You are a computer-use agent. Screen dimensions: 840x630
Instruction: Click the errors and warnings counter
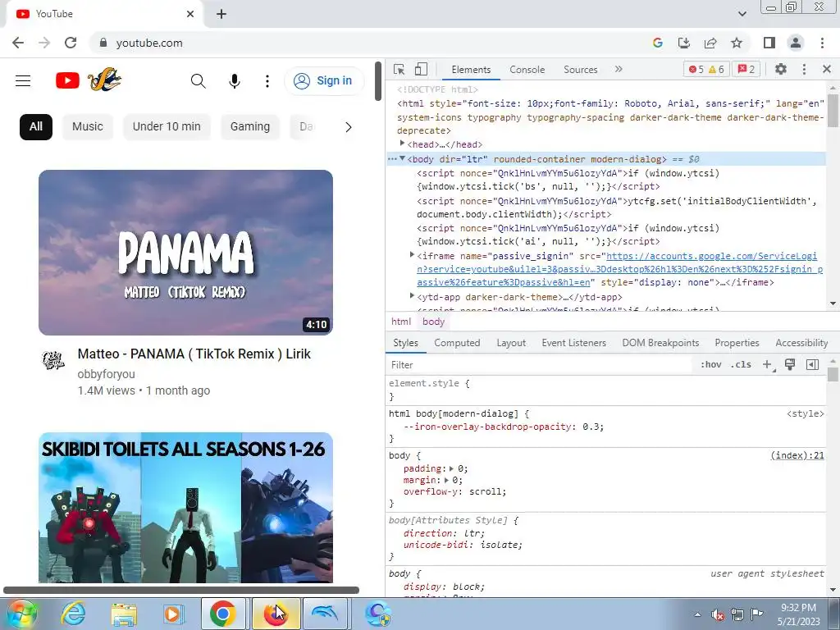pos(706,70)
